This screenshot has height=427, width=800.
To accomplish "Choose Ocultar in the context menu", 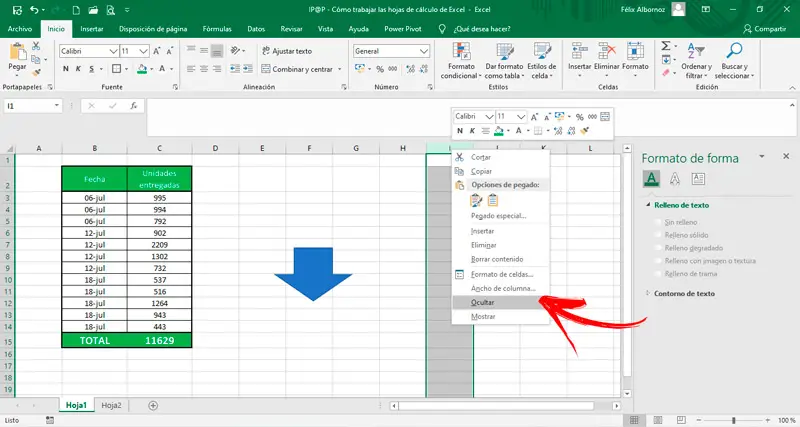I will tap(483, 301).
